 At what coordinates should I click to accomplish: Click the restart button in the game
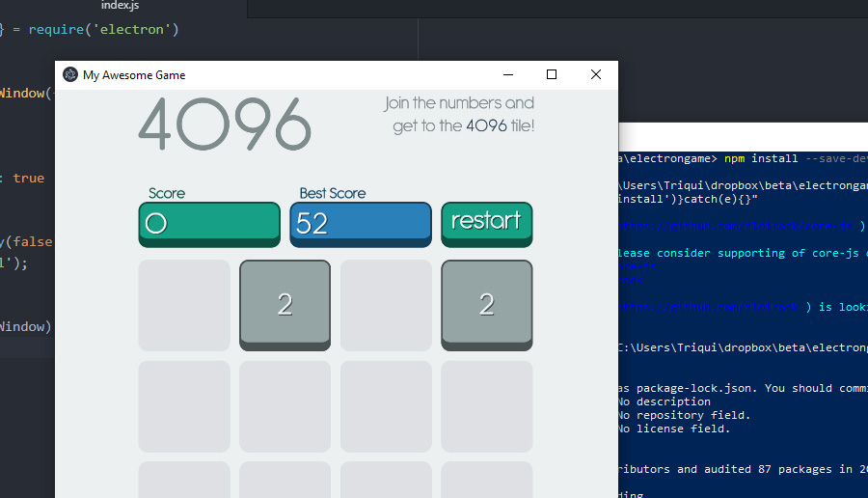[487, 224]
